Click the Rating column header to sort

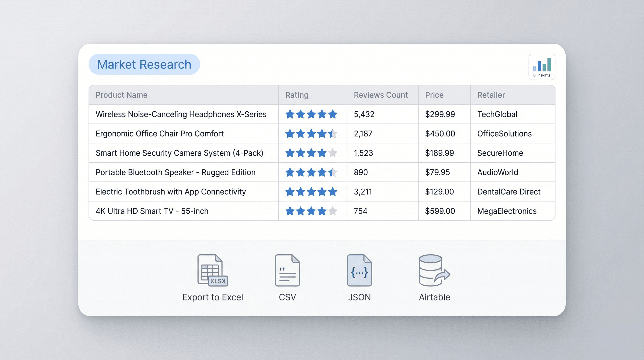click(x=296, y=95)
